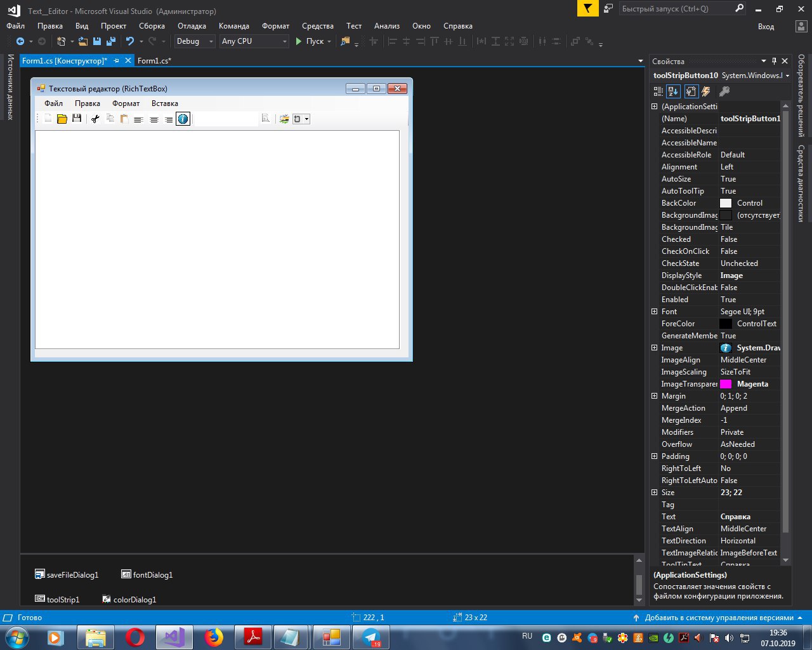812x650 pixels.
Task: Open Telegram from the Windows taskbar
Action: [371, 637]
